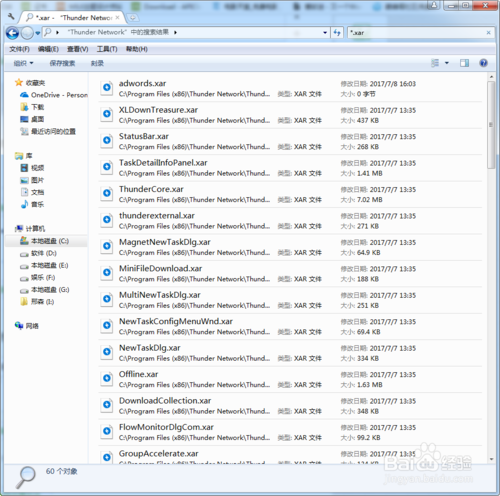Click the Burn toolbar button
Viewport: 500px width, 496px height.
97,63
